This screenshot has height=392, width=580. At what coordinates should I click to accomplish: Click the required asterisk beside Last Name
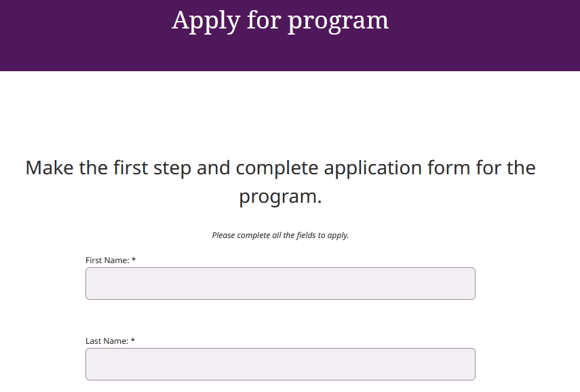(133, 340)
